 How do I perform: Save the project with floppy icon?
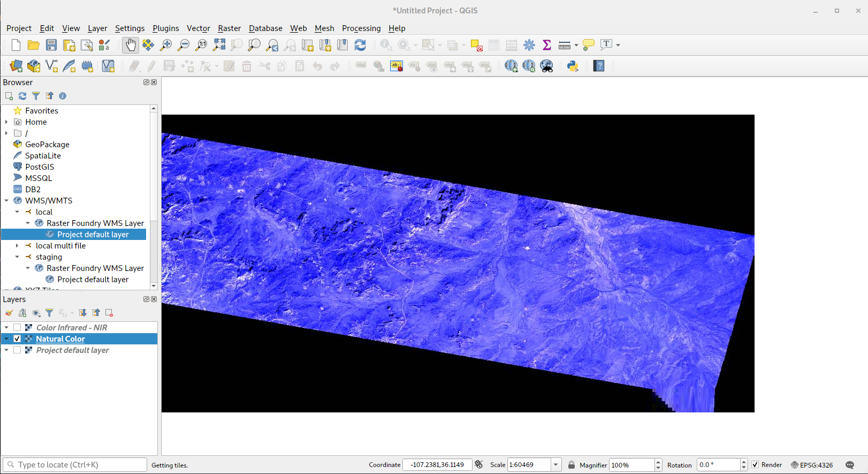51,45
